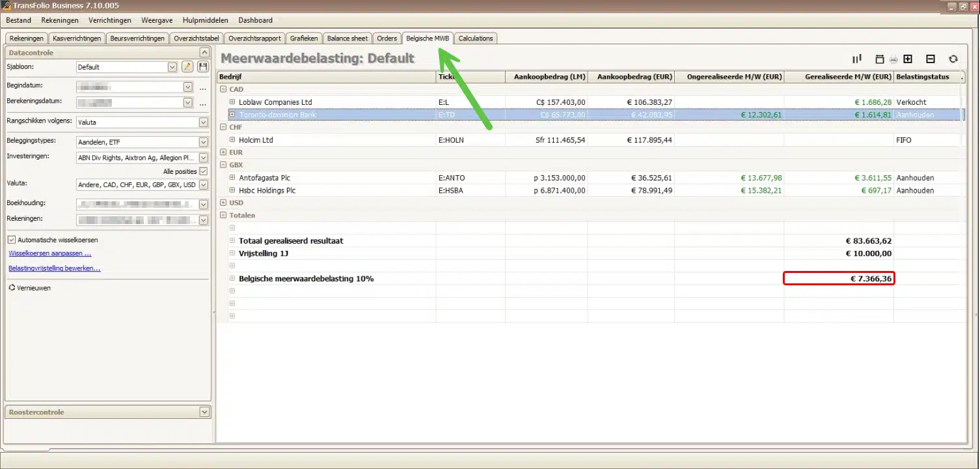Collapse all rows with the minus-box icon
Viewport: 980px width, 469px height.
click(x=931, y=59)
